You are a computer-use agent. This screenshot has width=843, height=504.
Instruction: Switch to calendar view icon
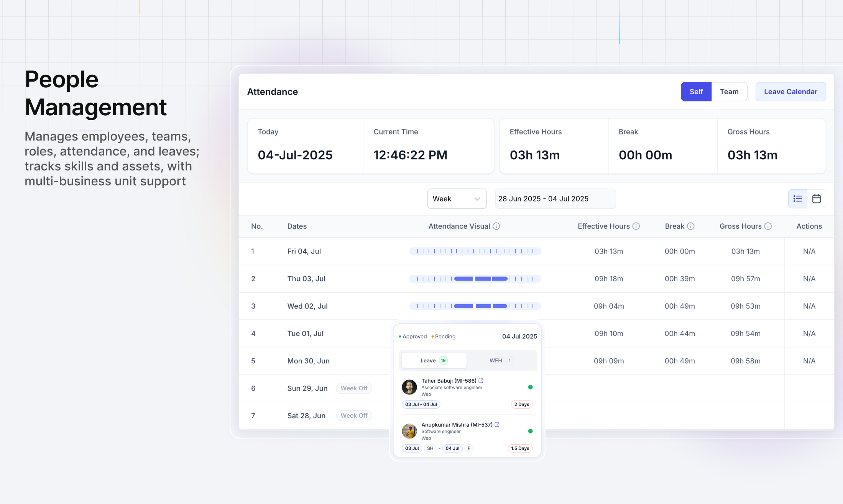[817, 198]
